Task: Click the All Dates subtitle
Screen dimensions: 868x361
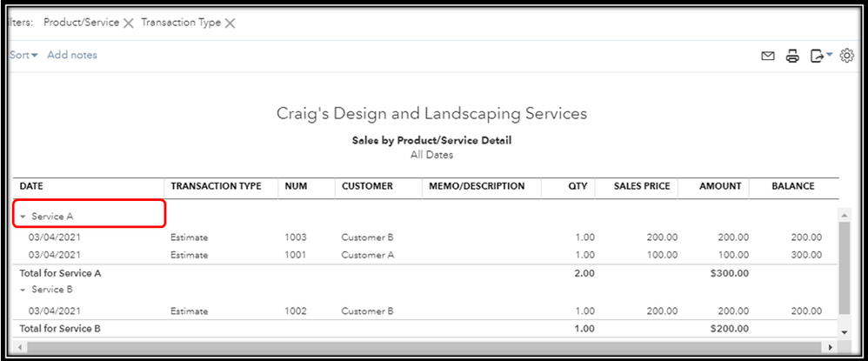Action: point(431,156)
